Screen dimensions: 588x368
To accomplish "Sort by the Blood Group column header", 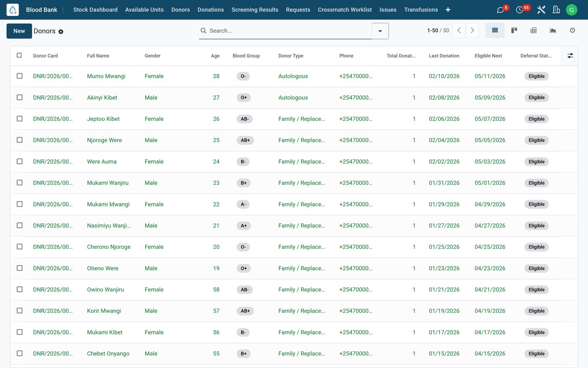I will (246, 56).
